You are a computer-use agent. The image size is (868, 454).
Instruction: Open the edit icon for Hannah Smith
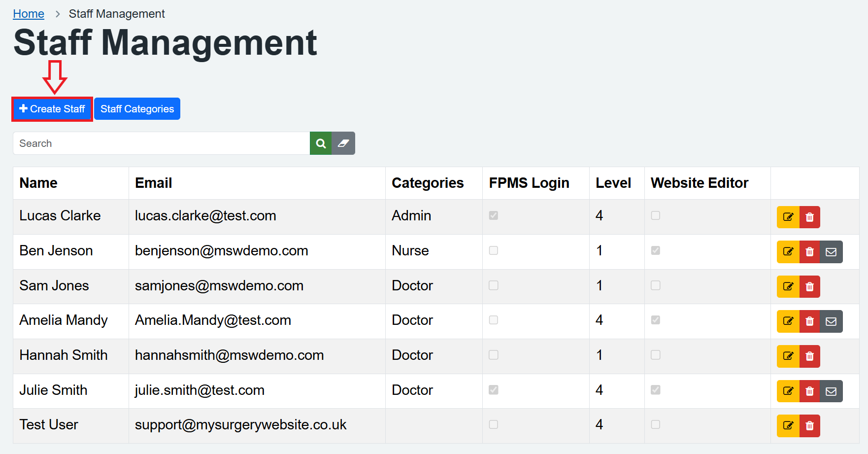coord(788,356)
